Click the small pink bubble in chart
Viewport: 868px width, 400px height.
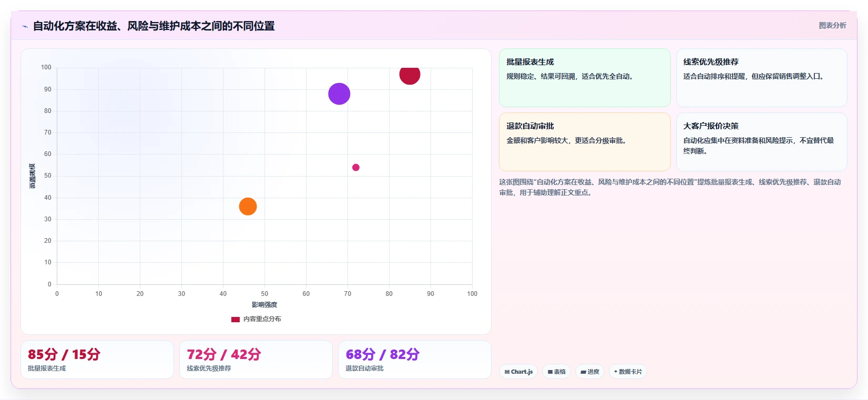pos(356,168)
